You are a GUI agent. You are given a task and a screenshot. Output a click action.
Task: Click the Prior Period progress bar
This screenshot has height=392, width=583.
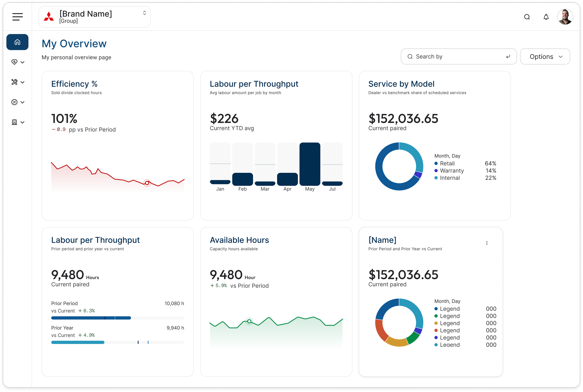click(x=118, y=318)
